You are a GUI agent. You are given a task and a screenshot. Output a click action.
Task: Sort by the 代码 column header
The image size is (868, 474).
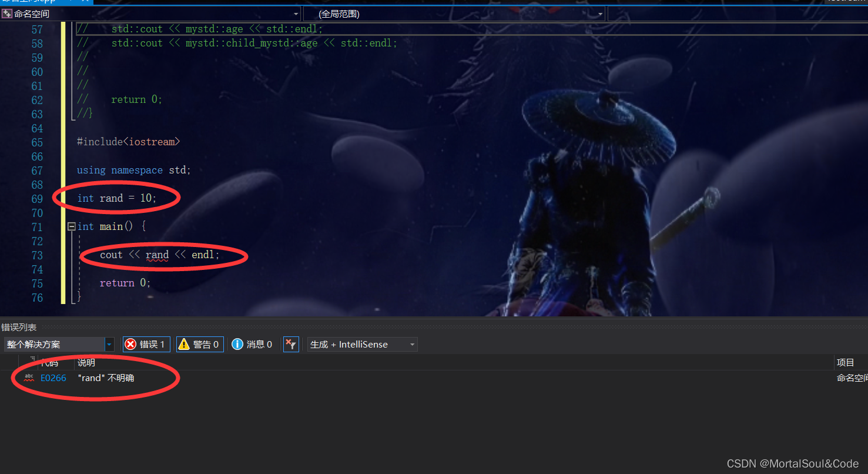pyautogui.click(x=49, y=362)
